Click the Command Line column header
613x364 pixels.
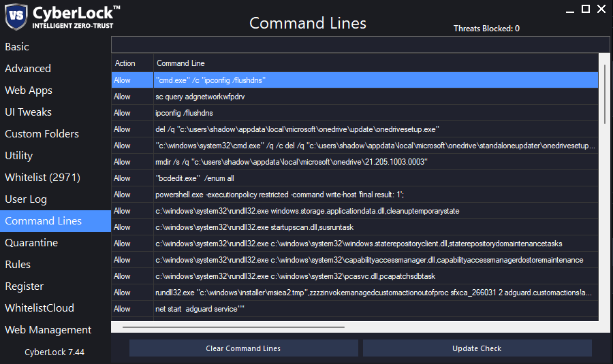pyautogui.click(x=180, y=63)
